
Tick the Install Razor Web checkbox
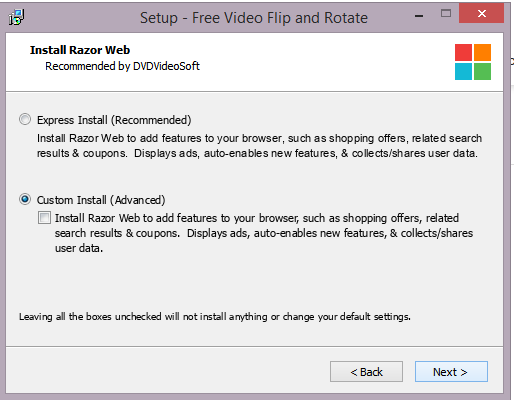[x=44, y=218]
